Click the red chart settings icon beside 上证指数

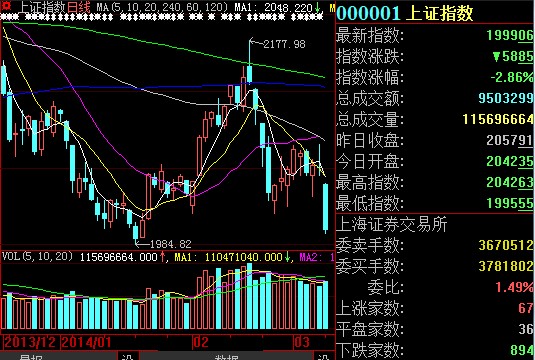click(7, 6)
